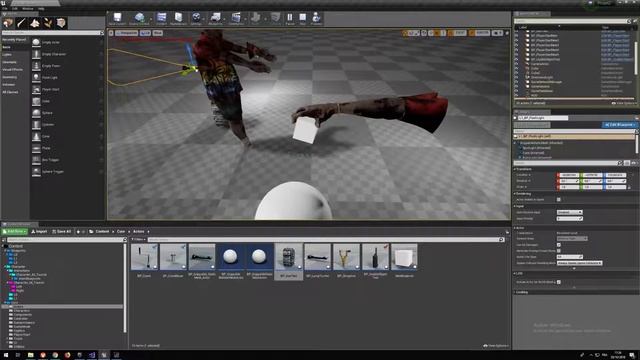The width and height of the screenshot is (640, 360).
Task: Select the Recently Placed category
Action: click(14, 40)
